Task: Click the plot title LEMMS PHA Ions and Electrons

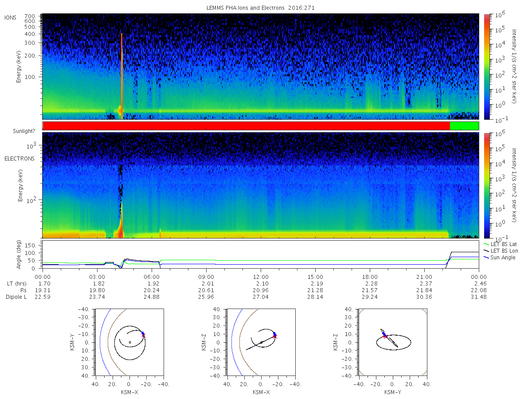Action: [x=261, y=8]
